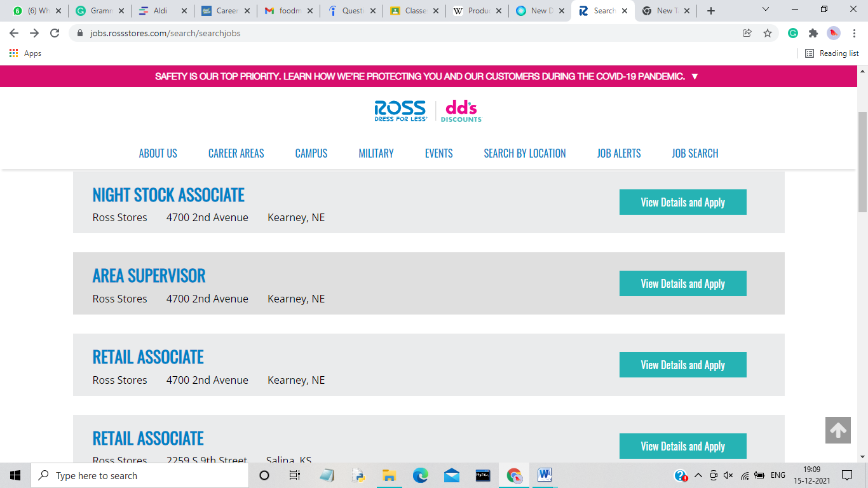Reload the Ross jobs page

pyautogui.click(x=55, y=33)
